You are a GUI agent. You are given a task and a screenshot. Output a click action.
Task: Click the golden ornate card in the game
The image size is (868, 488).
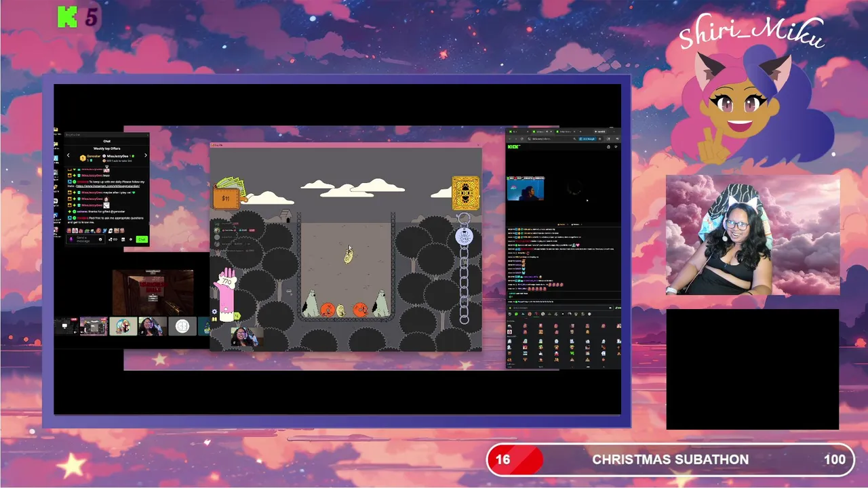point(466,193)
